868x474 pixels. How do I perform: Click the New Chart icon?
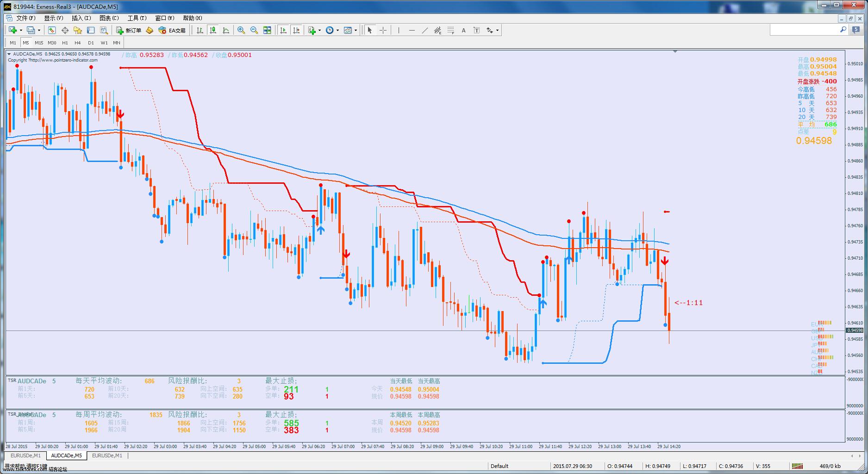[x=13, y=30]
